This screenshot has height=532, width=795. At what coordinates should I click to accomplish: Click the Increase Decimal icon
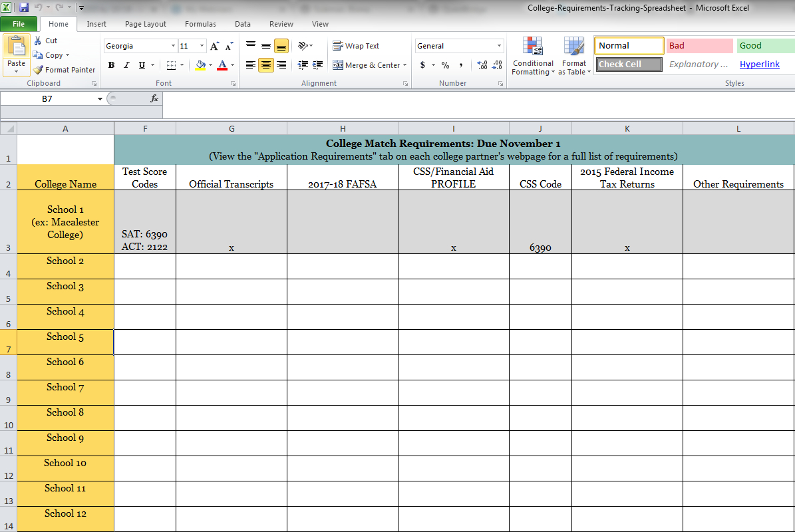pyautogui.click(x=482, y=65)
